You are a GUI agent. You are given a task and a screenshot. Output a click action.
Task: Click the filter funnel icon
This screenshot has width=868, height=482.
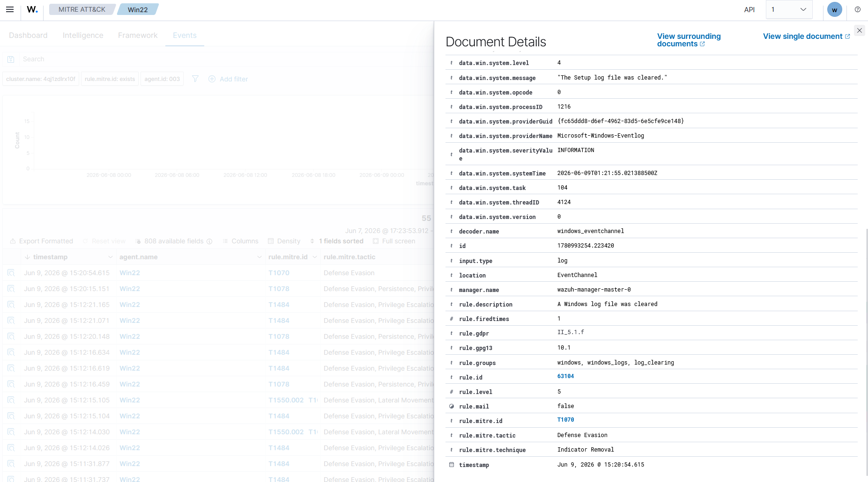coord(195,79)
